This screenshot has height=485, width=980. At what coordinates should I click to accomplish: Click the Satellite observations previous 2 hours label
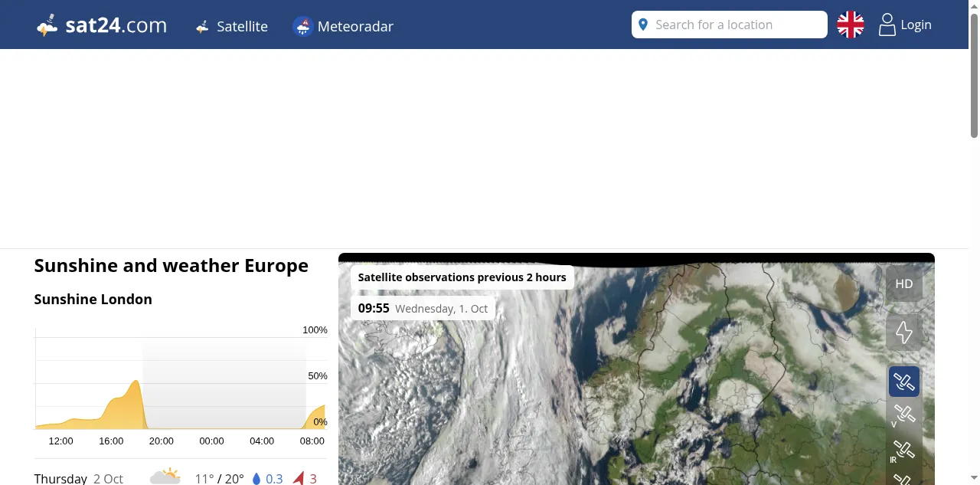[462, 277]
